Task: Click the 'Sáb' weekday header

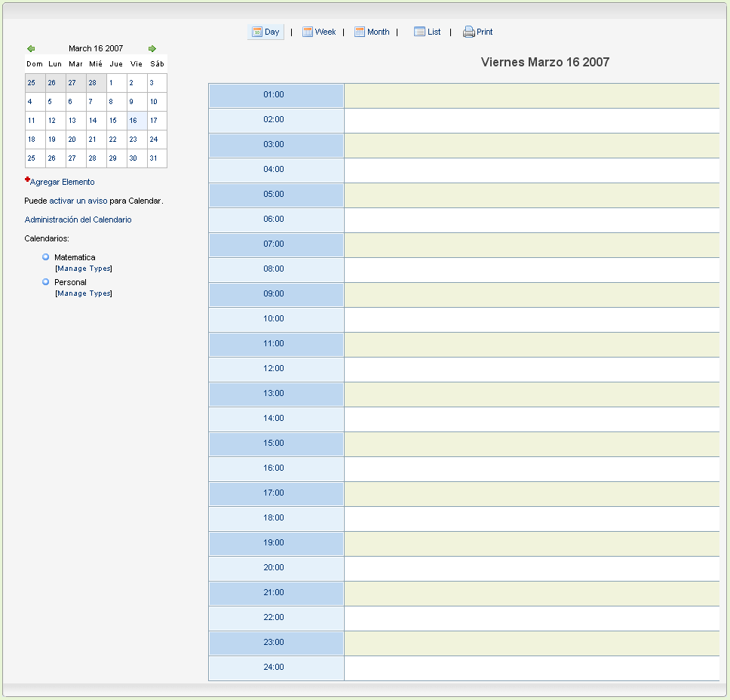Action: [x=157, y=64]
